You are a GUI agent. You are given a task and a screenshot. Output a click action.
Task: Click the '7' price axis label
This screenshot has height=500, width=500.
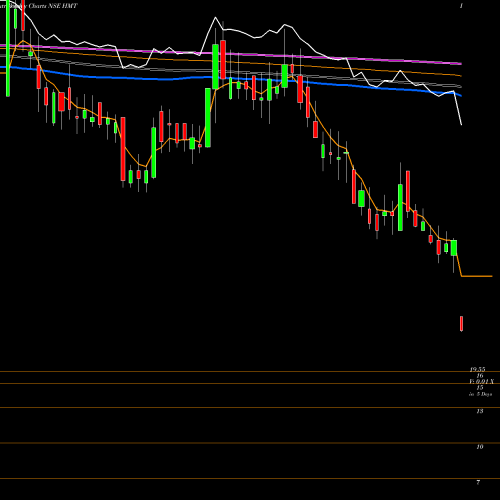click(478, 482)
